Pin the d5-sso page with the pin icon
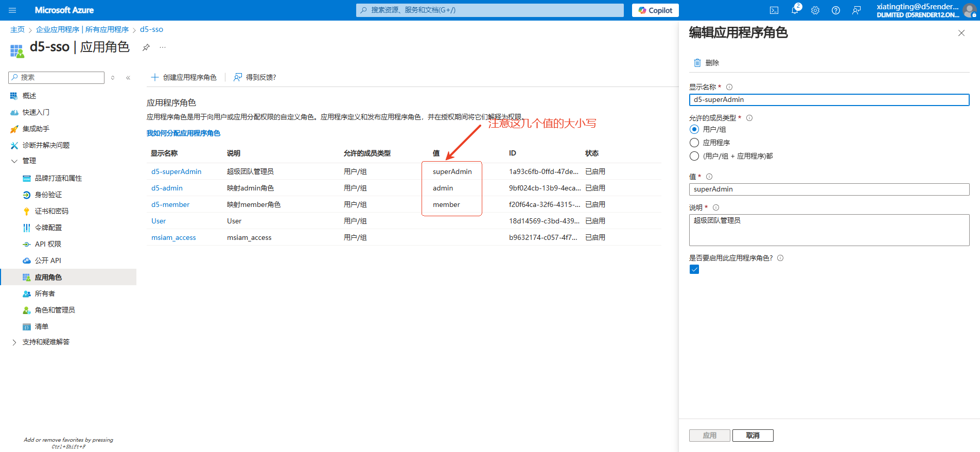The width and height of the screenshot is (980, 452). click(x=146, y=47)
